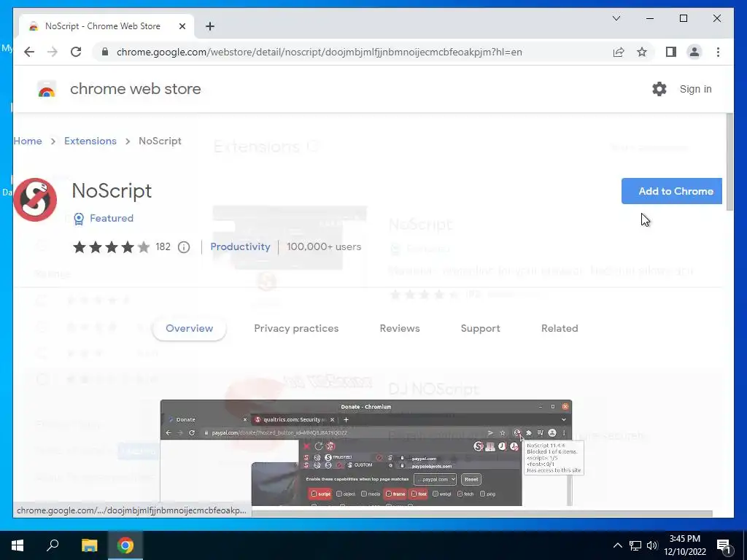Click the address bar URL

click(320, 52)
